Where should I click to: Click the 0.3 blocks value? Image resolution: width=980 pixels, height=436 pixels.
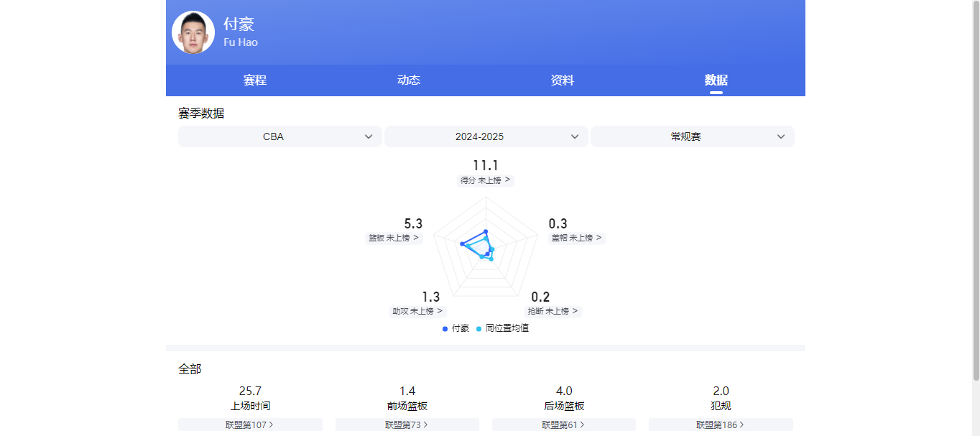tap(558, 224)
